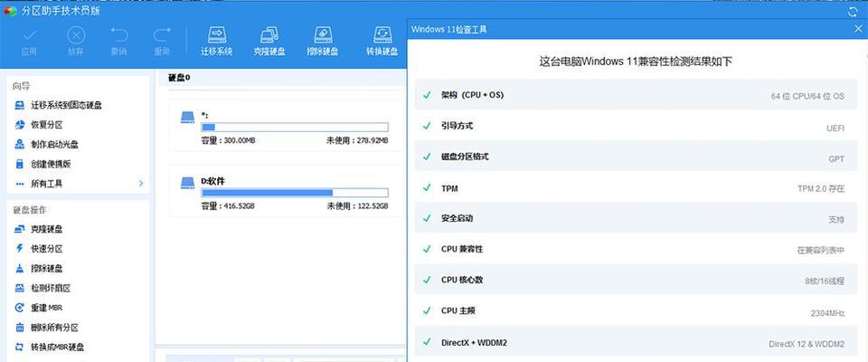This screenshot has height=362, width=868.
Task: Click the "TPM 2.0 存在" value
Action: pyautogui.click(x=821, y=188)
